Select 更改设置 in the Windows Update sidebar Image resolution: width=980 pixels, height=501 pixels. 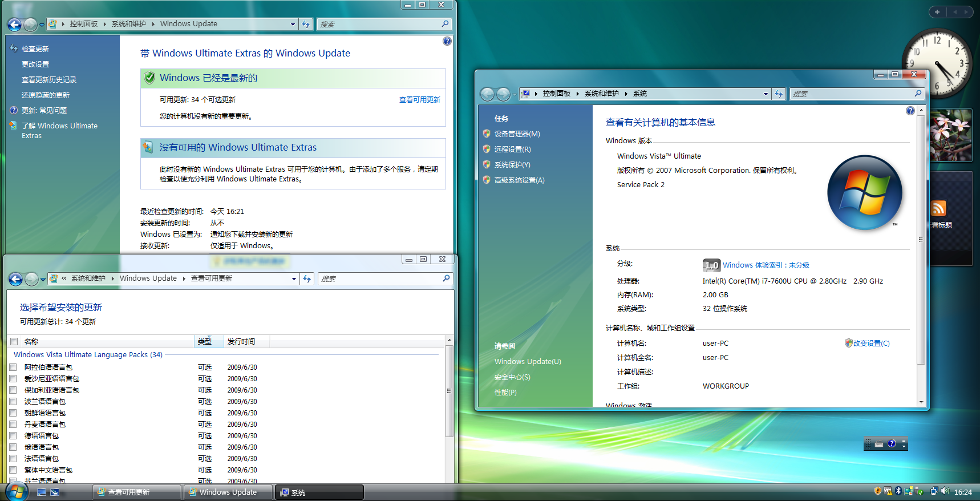(35, 64)
